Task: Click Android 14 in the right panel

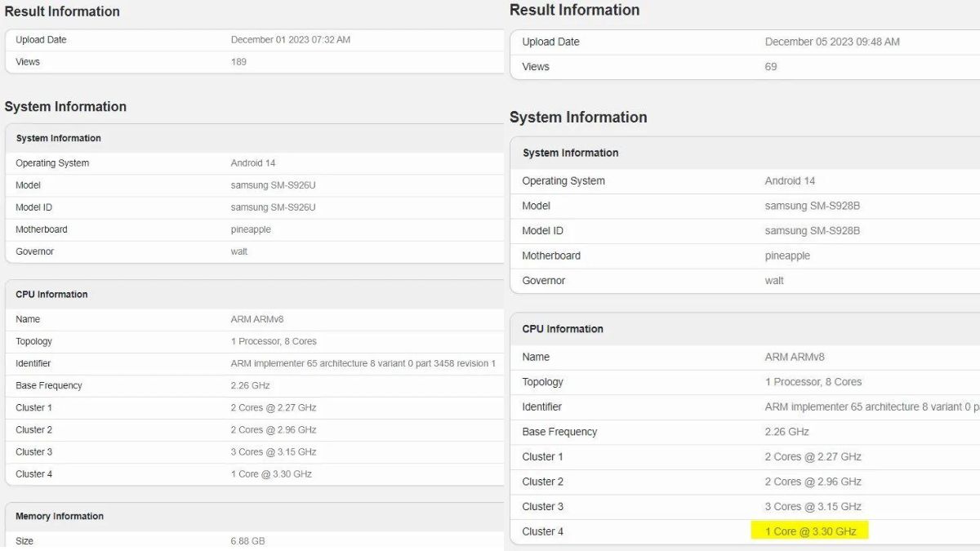Action: click(790, 181)
